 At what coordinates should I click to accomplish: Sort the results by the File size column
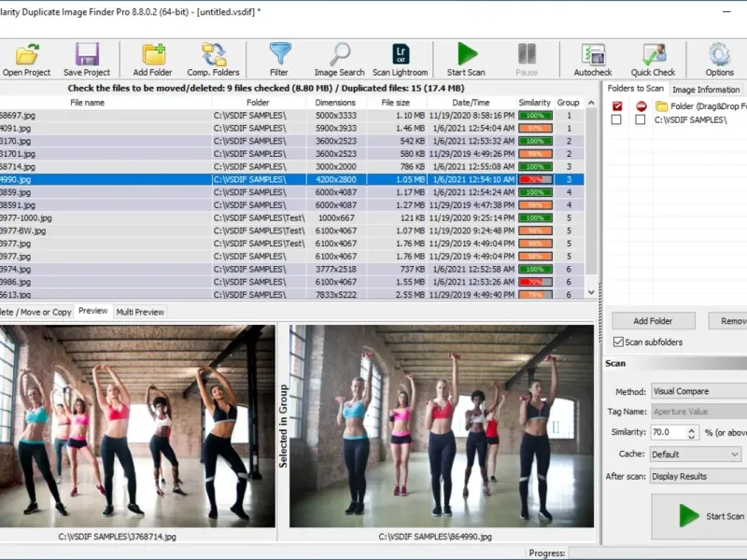tap(395, 103)
